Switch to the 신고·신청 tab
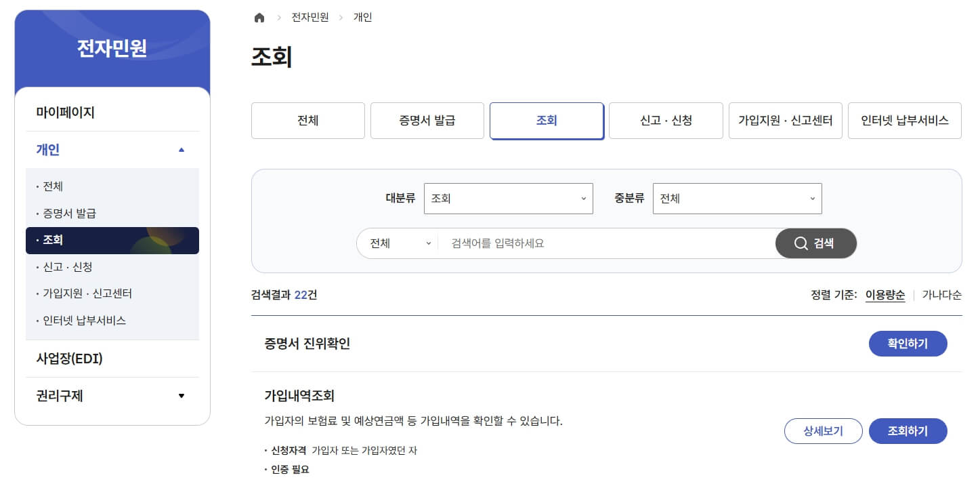Screen dimensions: 980x486 (666, 120)
